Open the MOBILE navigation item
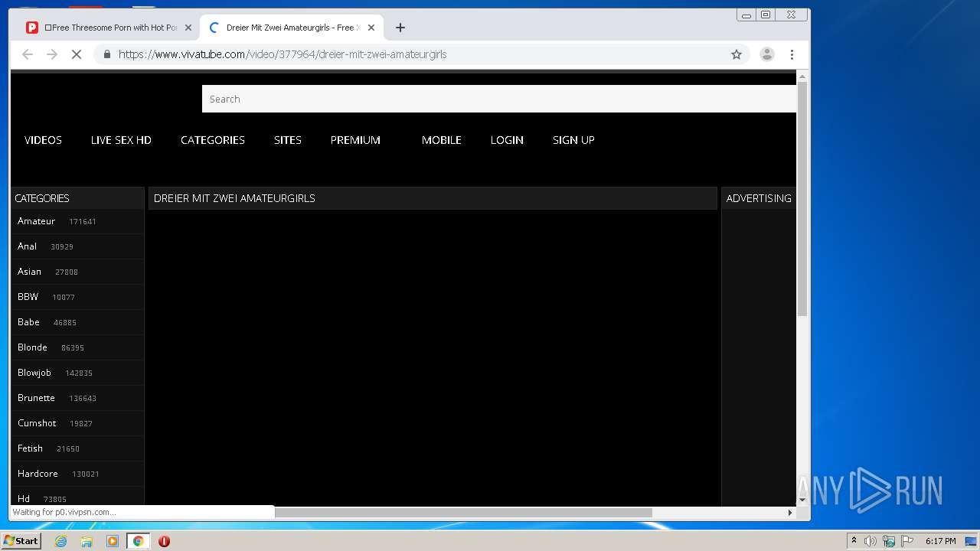Screen dimensions: 980x551 (x=442, y=140)
